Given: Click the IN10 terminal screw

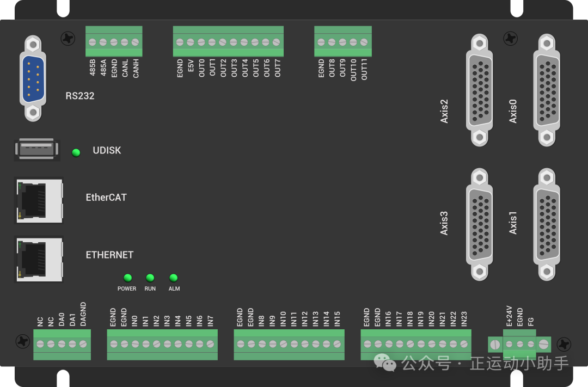Looking at the screenshot, I should tap(284, 344).
